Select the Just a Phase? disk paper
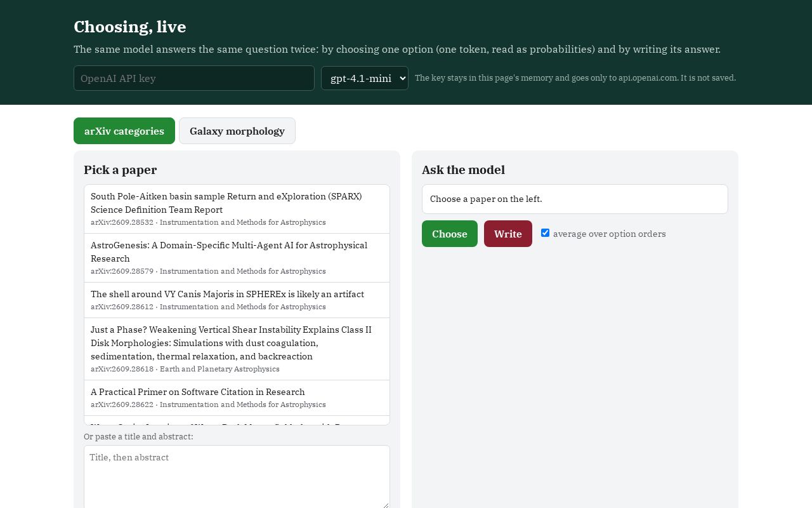 click(x=237, y=349)
